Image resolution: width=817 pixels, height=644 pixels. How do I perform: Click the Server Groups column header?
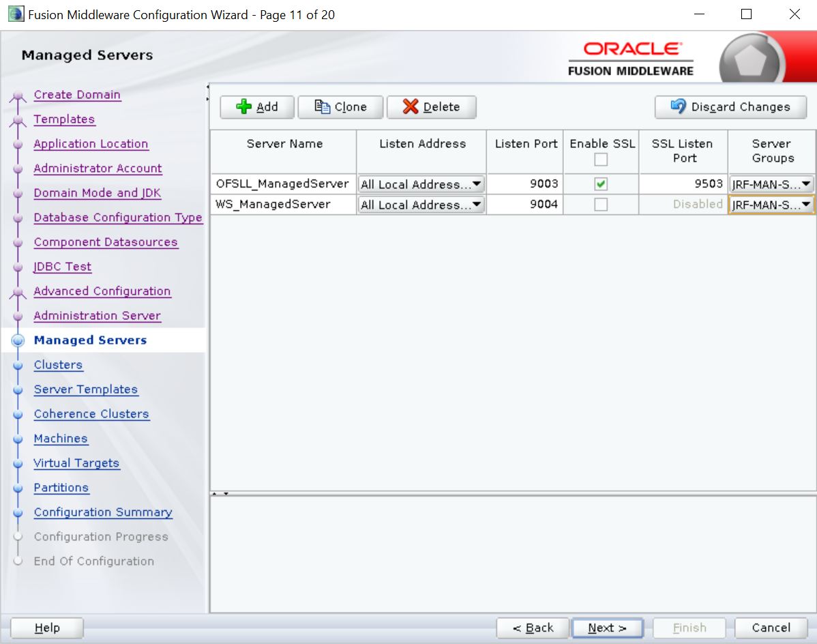(x=772, y=151)
